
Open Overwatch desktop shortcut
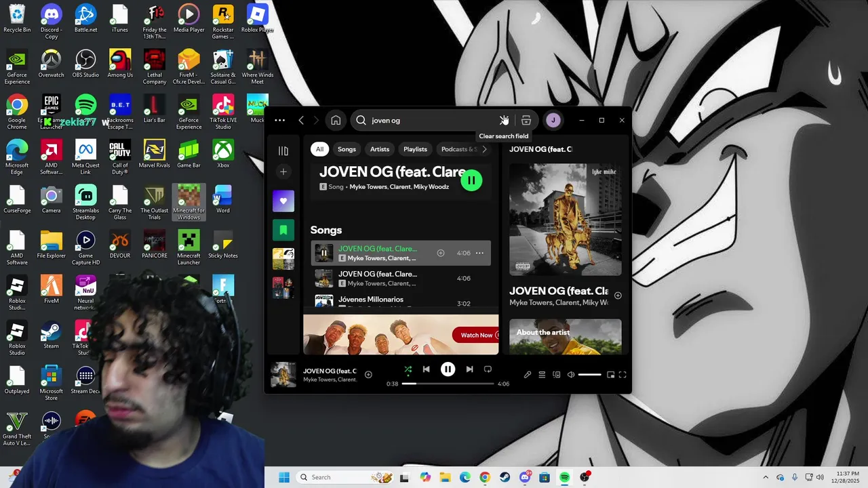51,64
